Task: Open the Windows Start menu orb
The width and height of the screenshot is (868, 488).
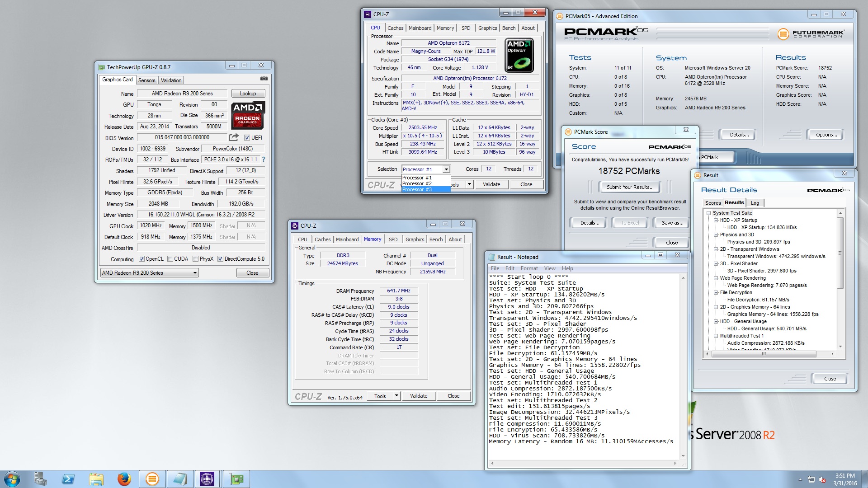Action: point(12,479)
